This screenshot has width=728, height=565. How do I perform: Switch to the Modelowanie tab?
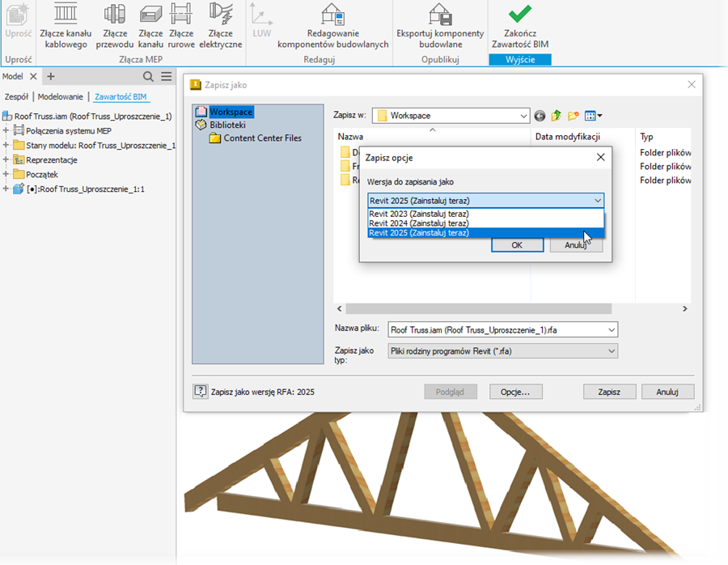(61, 96)
